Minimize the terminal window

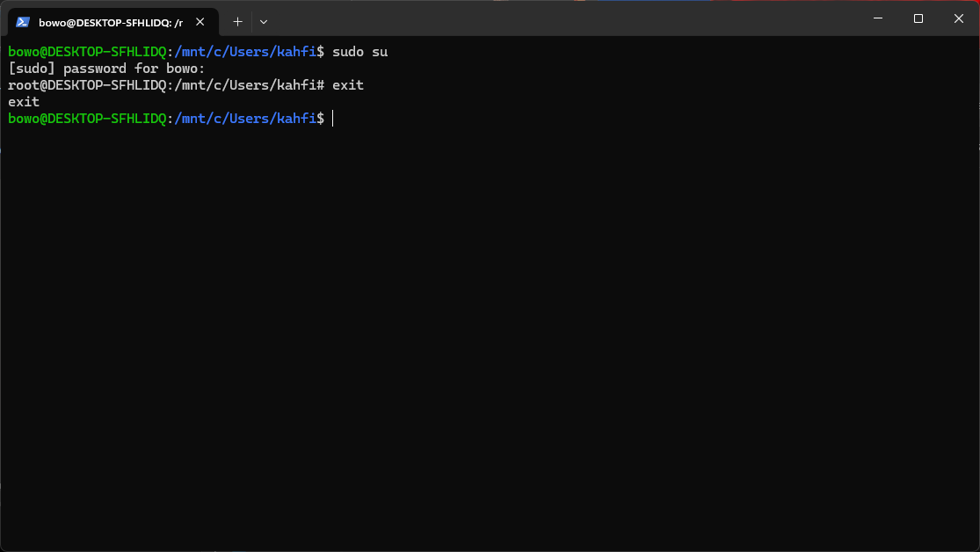[878, 18]
